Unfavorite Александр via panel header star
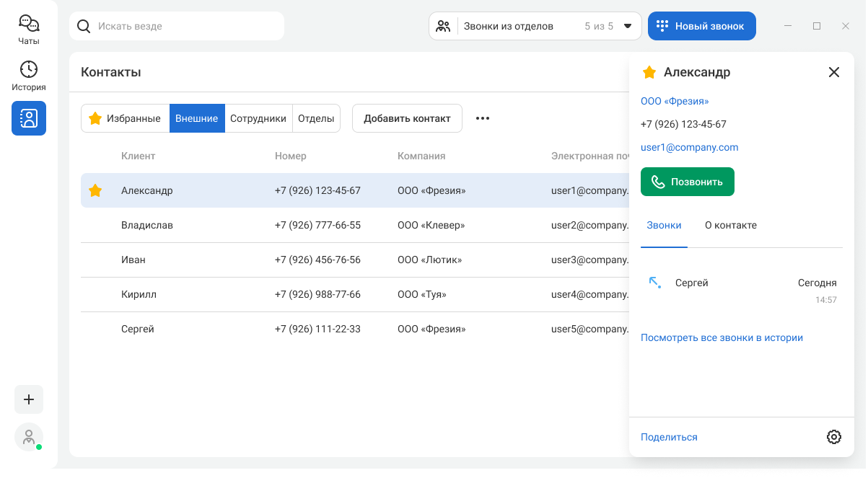Viewport: 868px width, 478px height. (649, 72)
